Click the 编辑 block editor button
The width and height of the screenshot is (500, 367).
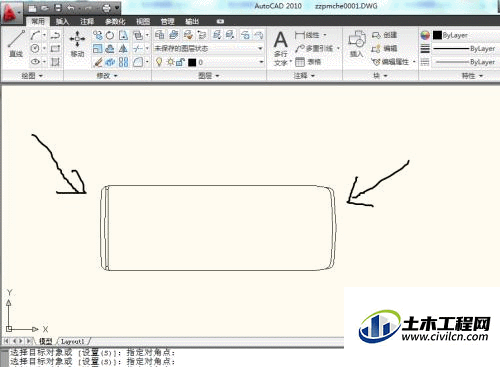(x=384, y=49)
